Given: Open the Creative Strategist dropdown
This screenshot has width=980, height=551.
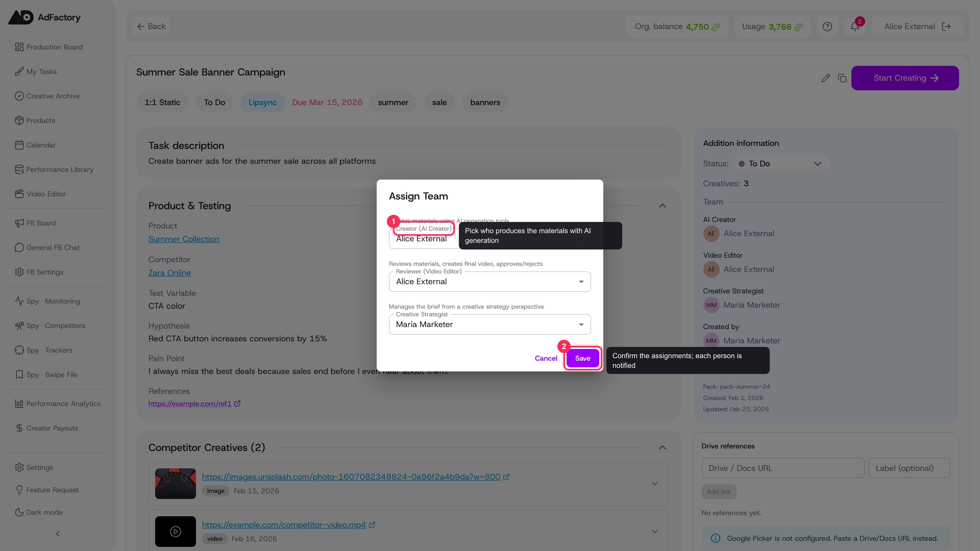Looking at the screenshot, I should click(490, 325).
